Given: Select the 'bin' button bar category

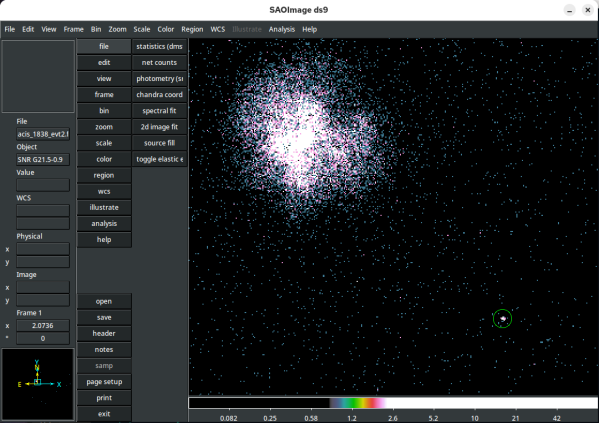Looking at the screenshot, I should [104, 110].
